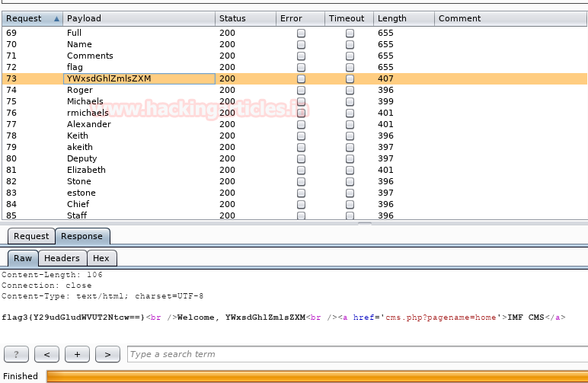Select the Headers view tab
The width and height of the screenshot is (588, 383).
pos(62,258)
